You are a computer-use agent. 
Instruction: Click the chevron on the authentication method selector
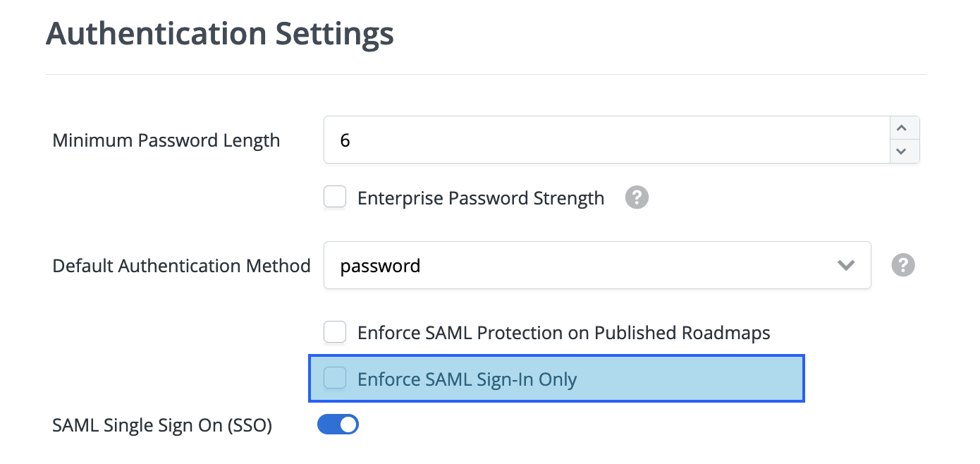845,265
